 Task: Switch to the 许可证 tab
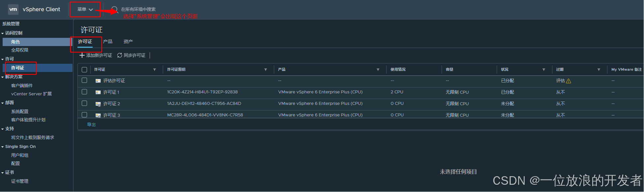click(x=85, y=42)
